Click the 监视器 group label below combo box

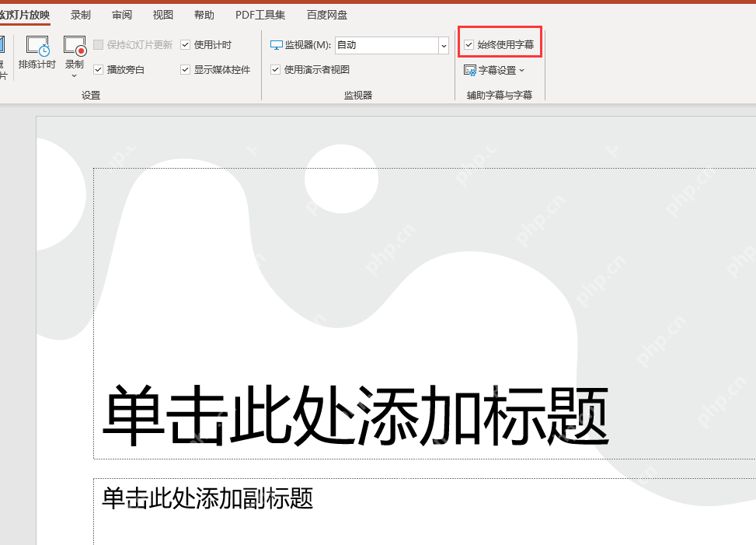(358, 96)
